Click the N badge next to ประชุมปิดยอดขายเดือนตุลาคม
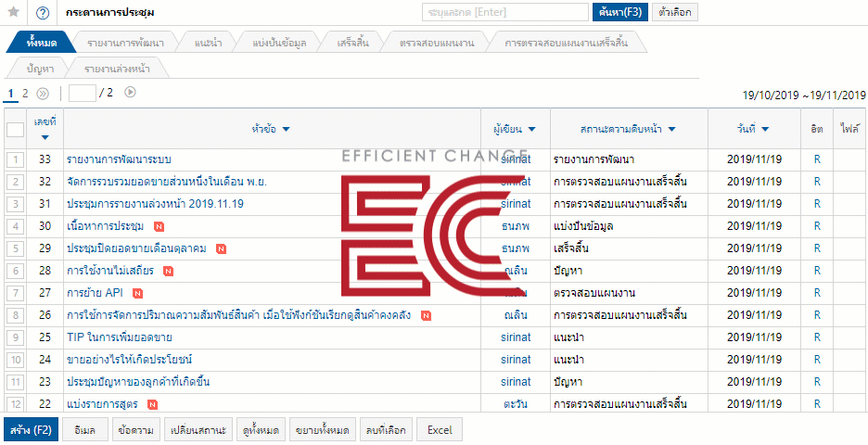868x445 pixels. 221,249
